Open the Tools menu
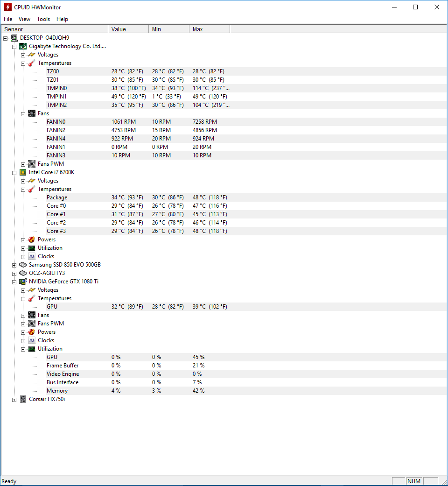This screenshot has width=448, height=486. (43, 19)
